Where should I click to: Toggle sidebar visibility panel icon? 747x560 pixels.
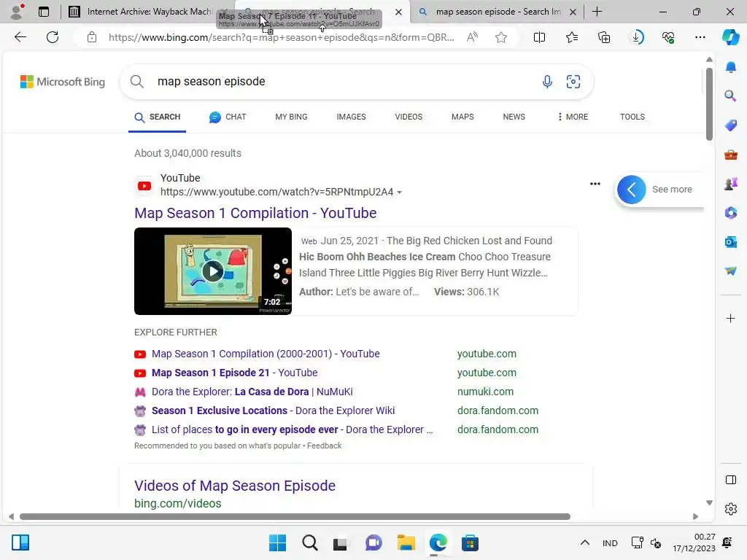pos(731,480)
